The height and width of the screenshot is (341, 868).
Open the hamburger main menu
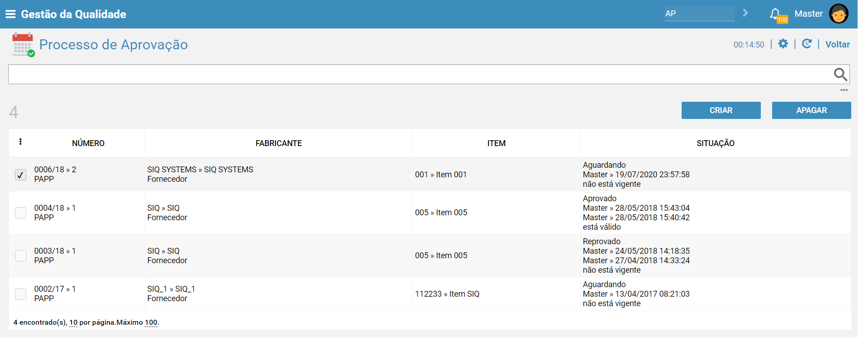pos(10,14)
